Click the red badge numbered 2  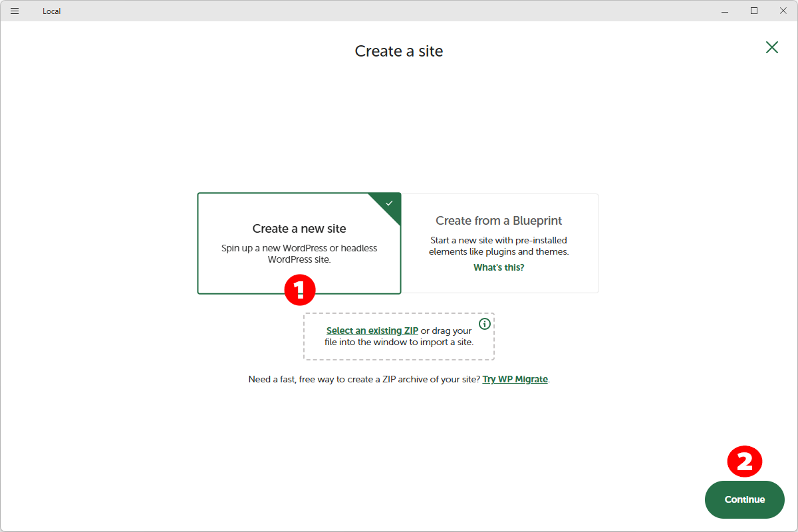(745, 461)
